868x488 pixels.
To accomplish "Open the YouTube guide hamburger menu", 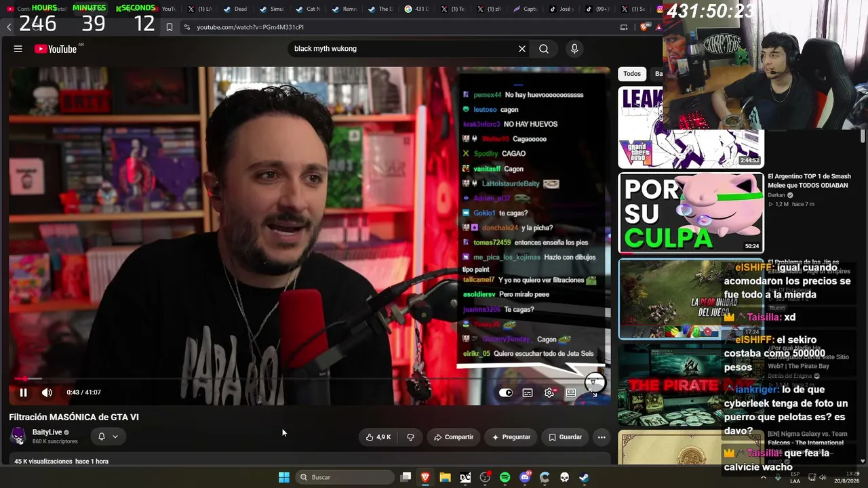I will [x=18, y=49].
